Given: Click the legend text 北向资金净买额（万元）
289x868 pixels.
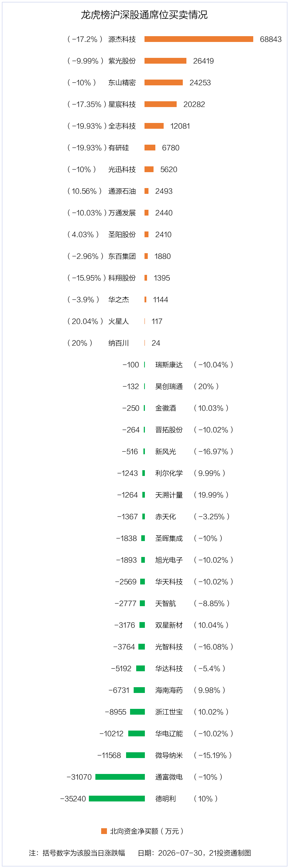Looking at the screenshot, I should pos(147,831).
